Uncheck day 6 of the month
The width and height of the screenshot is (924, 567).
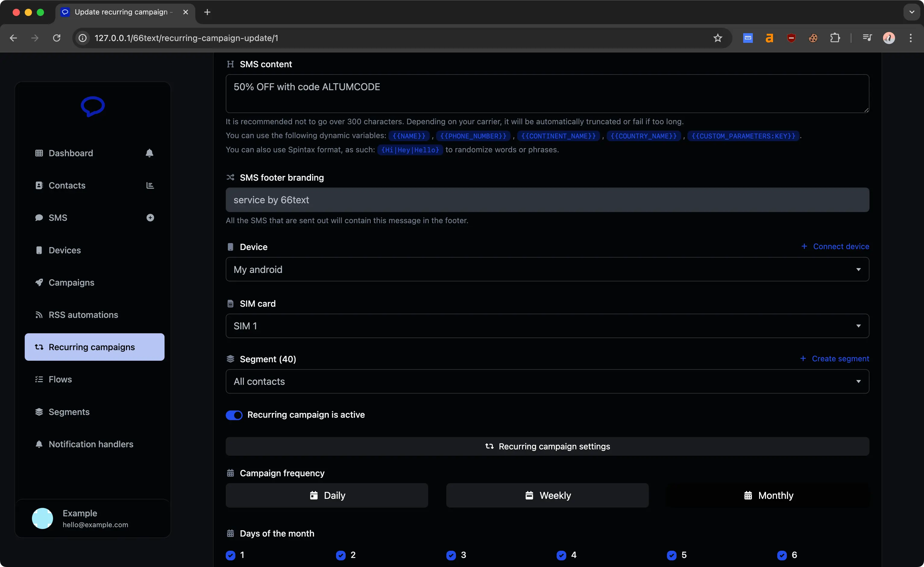(x=783, y=555)
